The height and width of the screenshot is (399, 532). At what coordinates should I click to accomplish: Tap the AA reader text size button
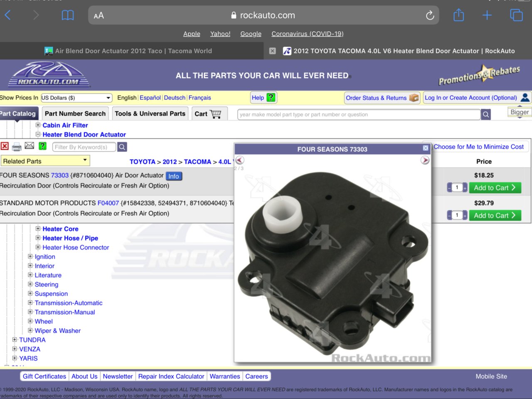[x=99, y=16]
